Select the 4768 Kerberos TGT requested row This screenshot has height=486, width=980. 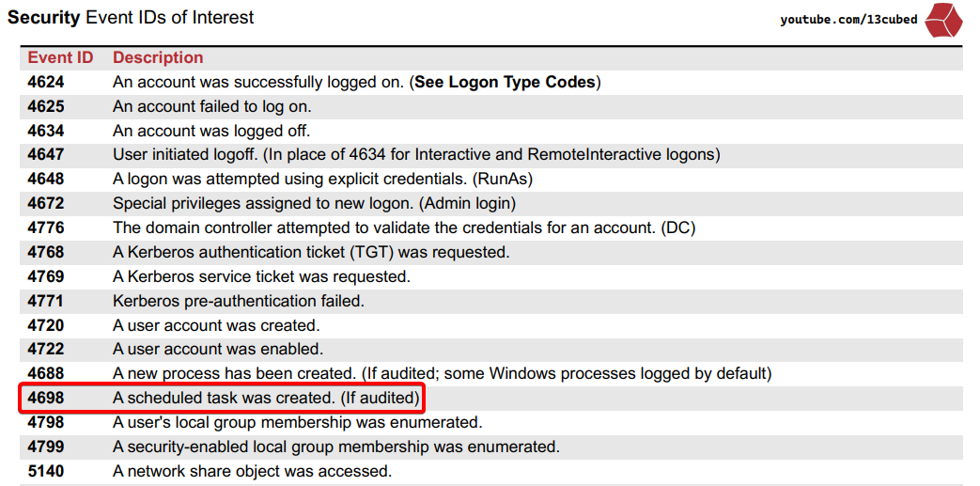311,252
